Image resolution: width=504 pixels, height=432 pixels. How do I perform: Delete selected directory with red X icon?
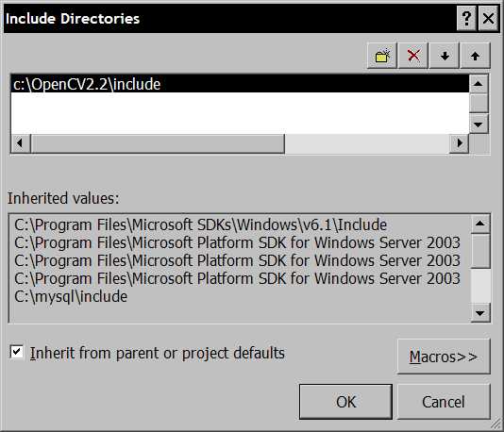(x=413, y=56)
